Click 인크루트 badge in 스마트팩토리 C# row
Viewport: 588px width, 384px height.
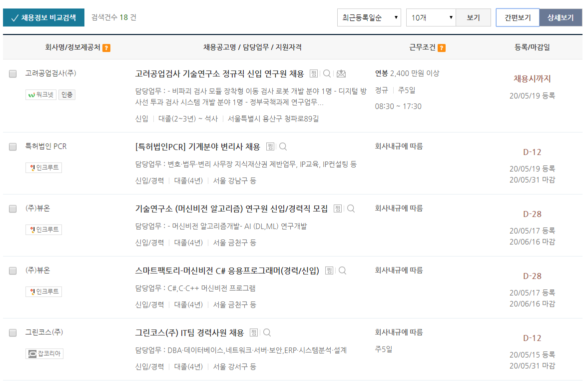click(x=44, y=291)
